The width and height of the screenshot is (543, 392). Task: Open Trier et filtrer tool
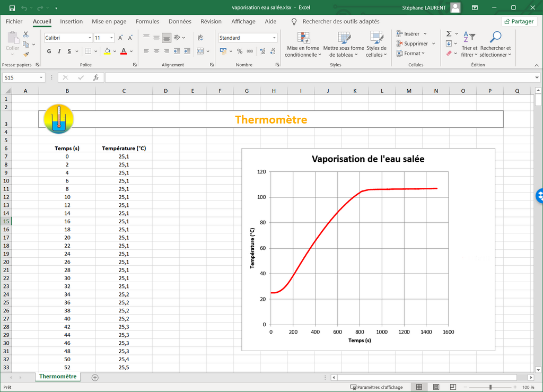click(469, 43)
